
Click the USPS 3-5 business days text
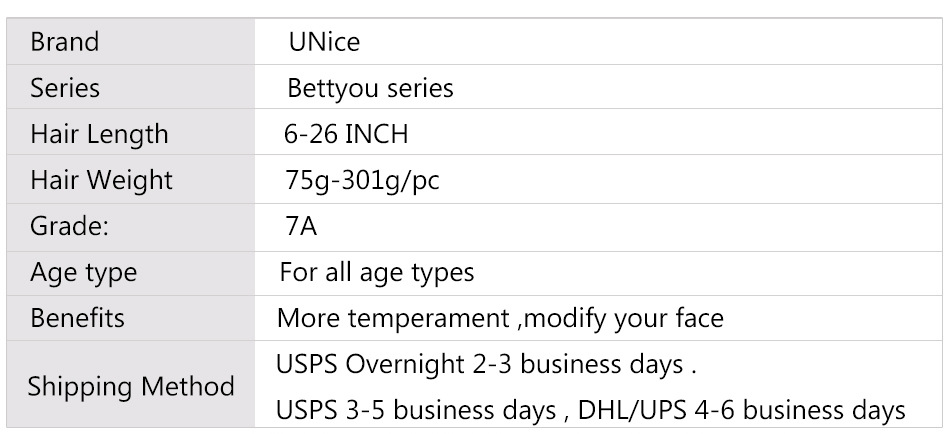pos(416,410)
